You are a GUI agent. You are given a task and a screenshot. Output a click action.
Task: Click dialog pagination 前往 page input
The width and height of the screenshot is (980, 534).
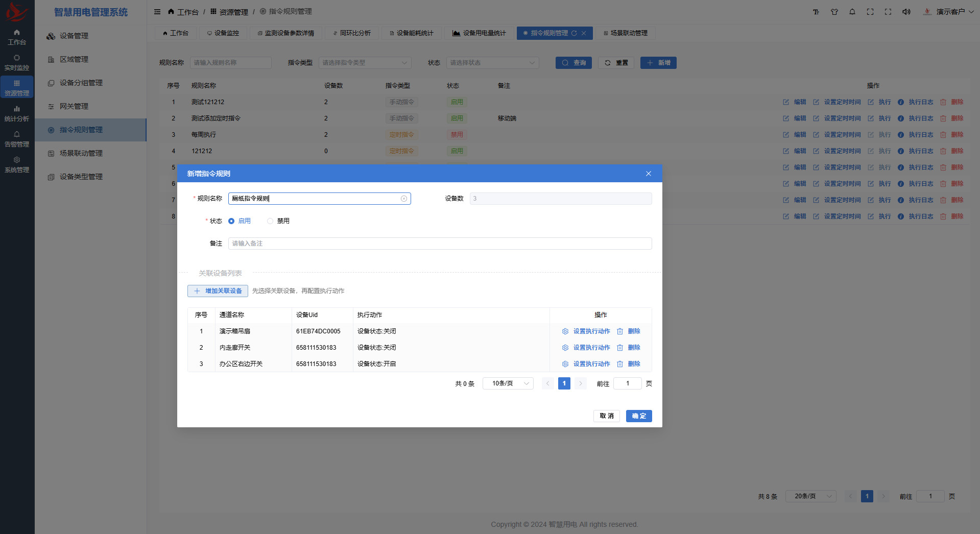(627, 383)
